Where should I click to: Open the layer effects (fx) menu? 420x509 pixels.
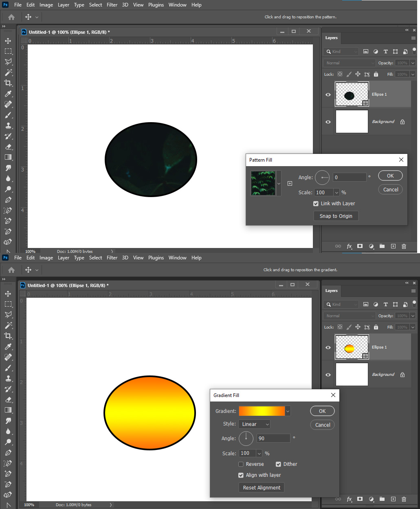pyautogui.click(x=349, y=246)
